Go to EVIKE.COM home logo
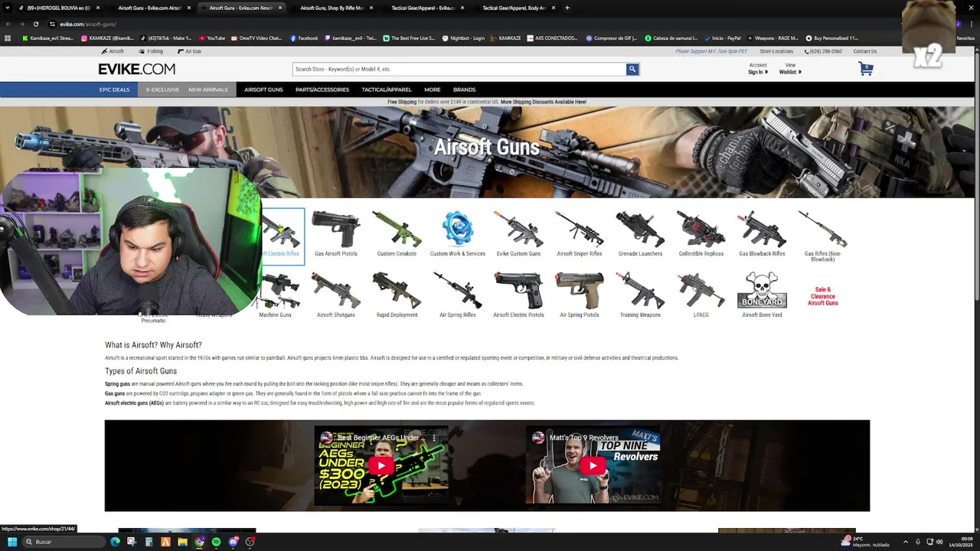This screenshot has height=551, width=980. pyautogui.click(x=137, y=69)
